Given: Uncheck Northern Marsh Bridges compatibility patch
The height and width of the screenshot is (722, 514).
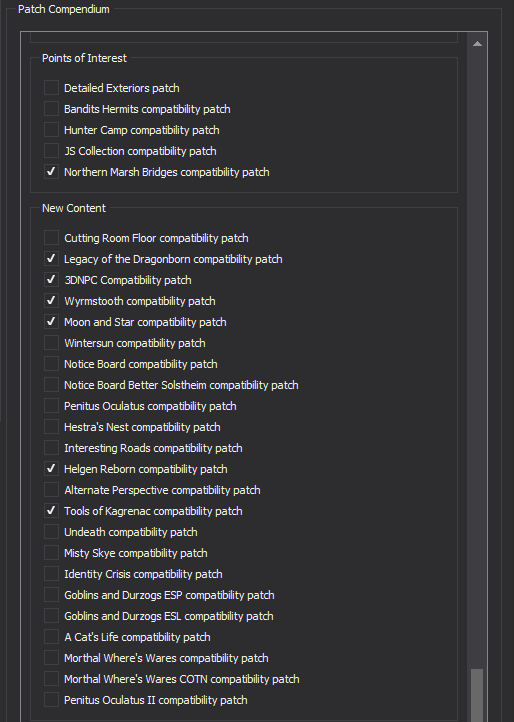Looking at the screenshot, I should coord(51,172).
